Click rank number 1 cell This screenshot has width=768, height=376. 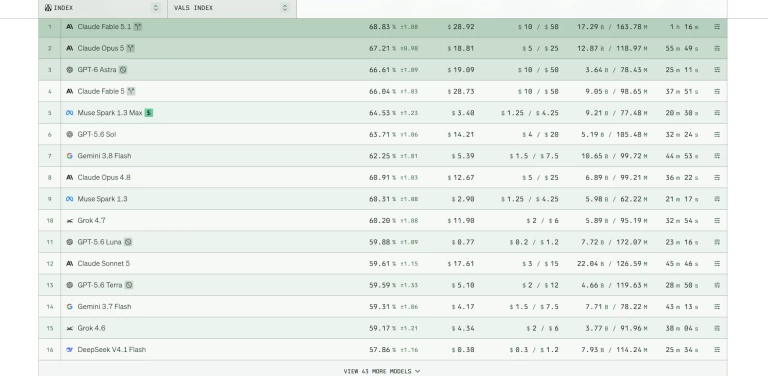tap(49, 27)
